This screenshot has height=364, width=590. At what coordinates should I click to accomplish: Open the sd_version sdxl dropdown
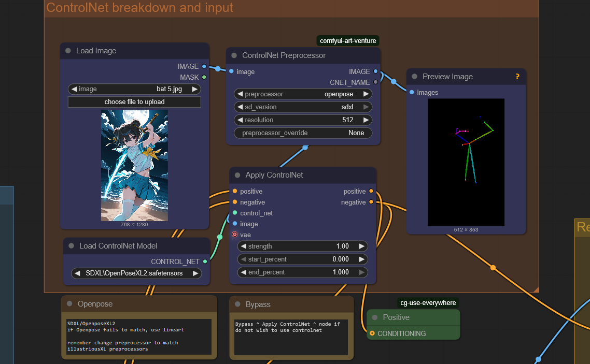coord(303,107)
